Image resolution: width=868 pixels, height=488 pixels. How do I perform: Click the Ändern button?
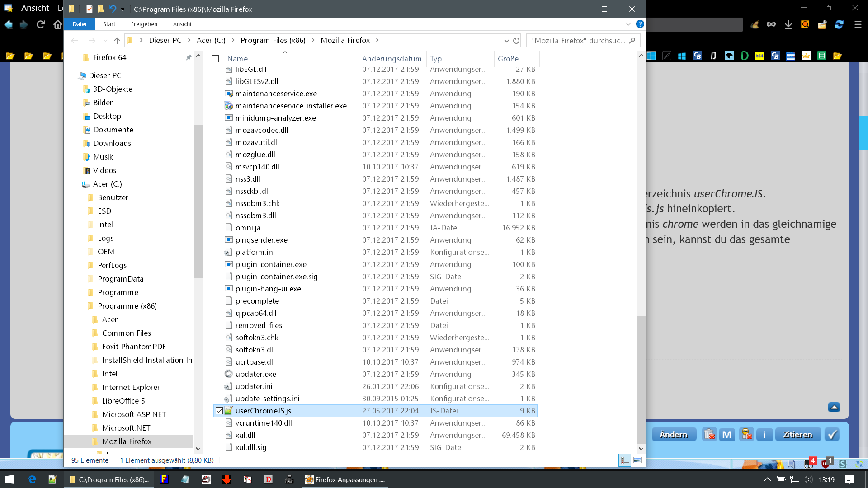(x=673, y=435)
